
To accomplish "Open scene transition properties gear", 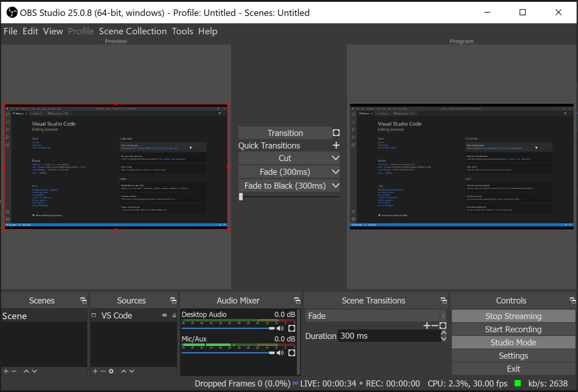I will pyautogui.click(x=443, y=326).
